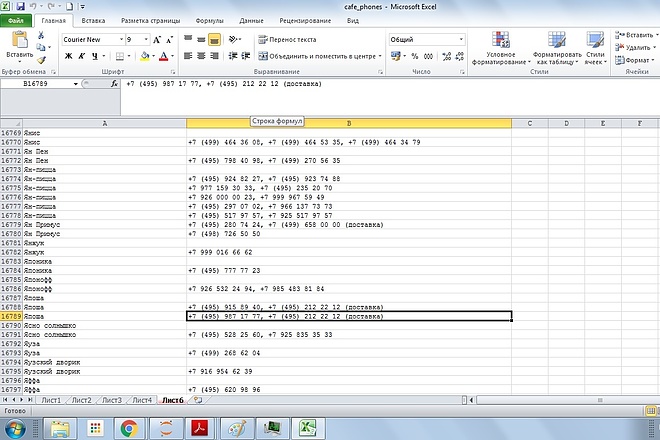Toggle underline formatting (Ч)

tap(95, 56)
